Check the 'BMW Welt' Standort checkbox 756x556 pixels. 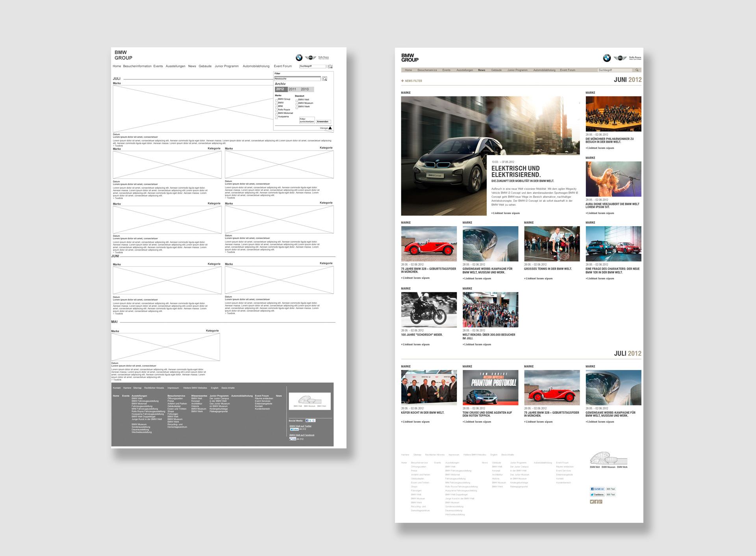pyautogui.click(x=296, y=100)
